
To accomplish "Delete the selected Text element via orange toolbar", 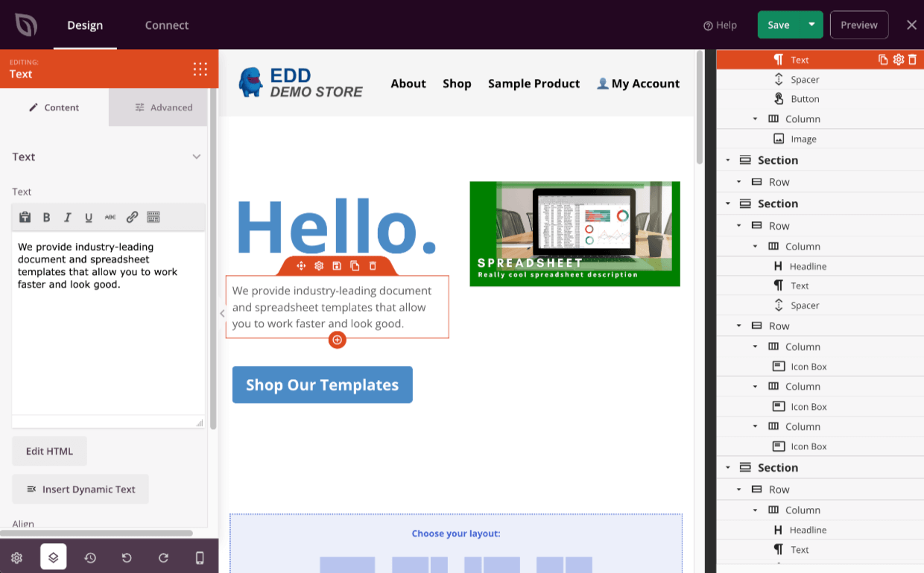I will 373,265.
